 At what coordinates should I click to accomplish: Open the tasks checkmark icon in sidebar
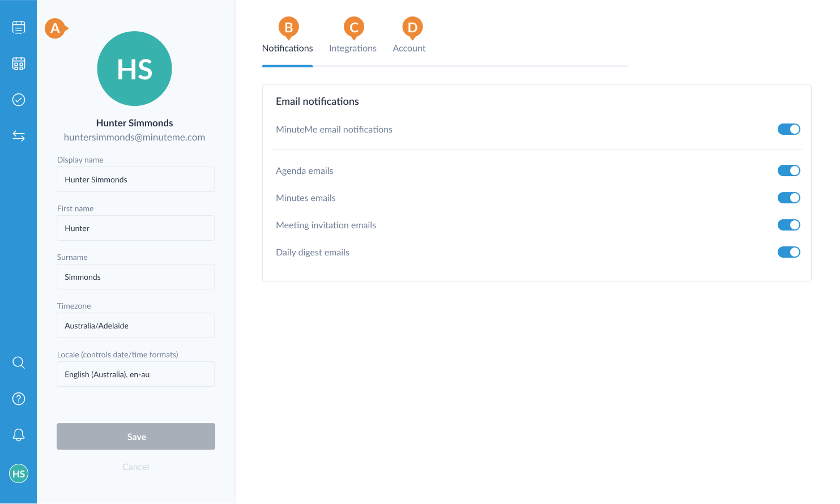pos(19,100)
